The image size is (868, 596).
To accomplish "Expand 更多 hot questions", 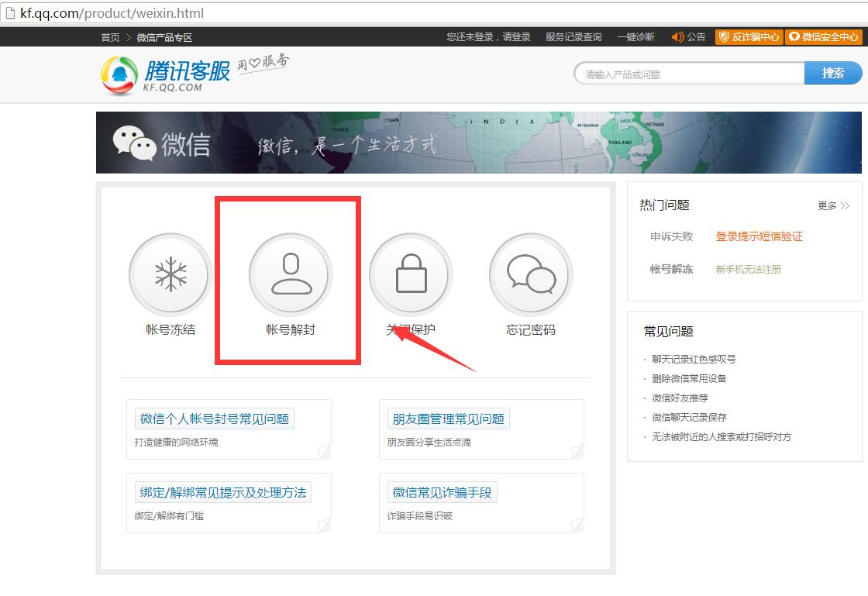I will click(833, 206).
